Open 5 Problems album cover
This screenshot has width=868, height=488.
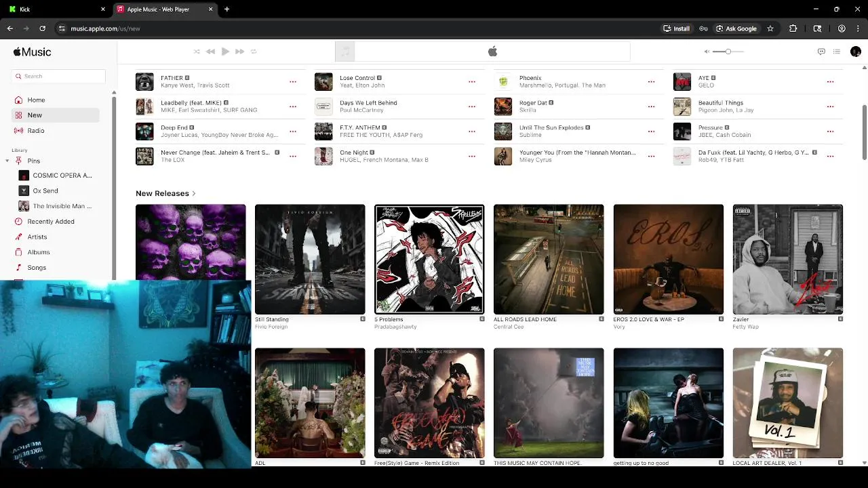point(429,259)
